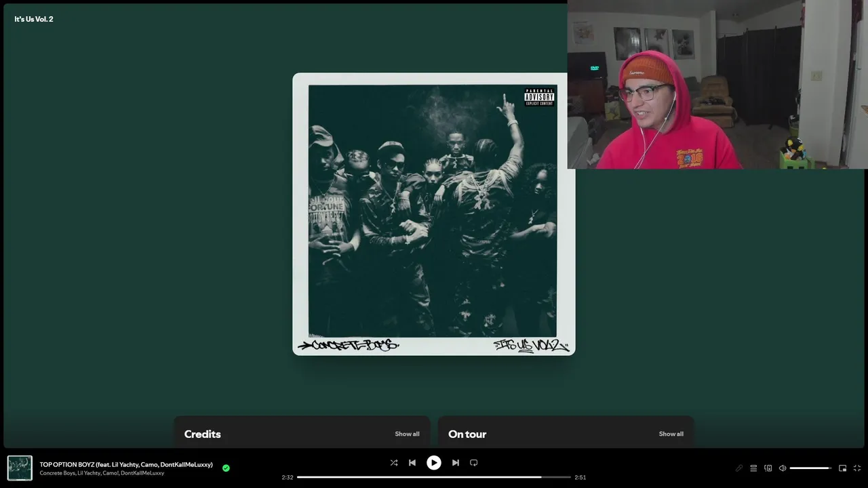Exit full screen mode
The image size is (868, 488).
pos(857,468)
